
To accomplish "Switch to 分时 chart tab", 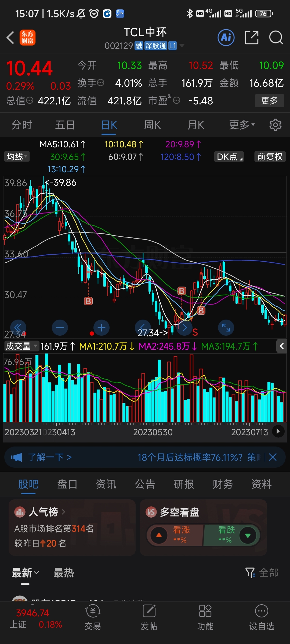I will click(x=22, y=125).
